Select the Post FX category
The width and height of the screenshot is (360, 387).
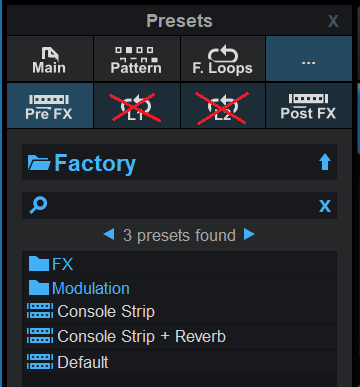click(x=309, y=106)
